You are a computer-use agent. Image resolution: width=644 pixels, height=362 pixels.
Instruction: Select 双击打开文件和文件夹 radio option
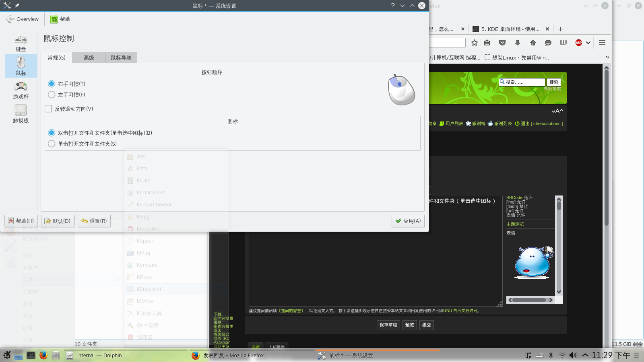(x=100, y=133)
